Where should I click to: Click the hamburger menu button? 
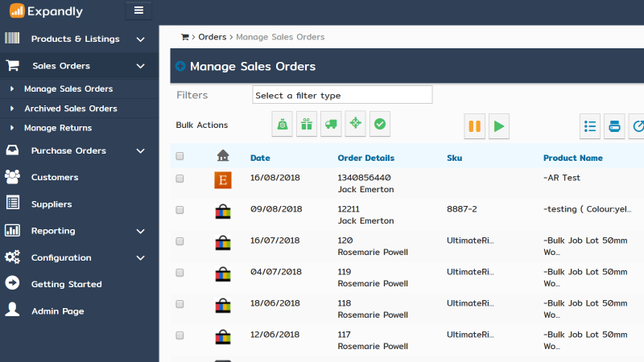(138, 10)
